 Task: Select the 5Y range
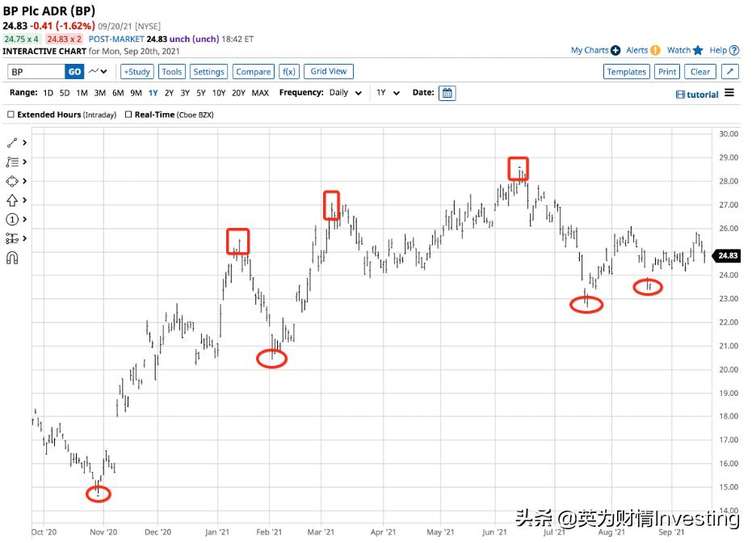(x=201, y=93)
